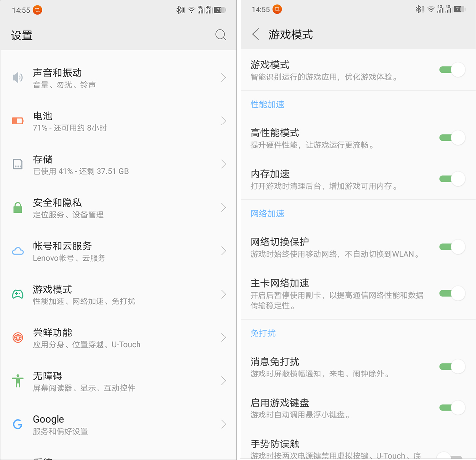
Task: Tap the cloud icon for account services
Action: [x=18, y=251]
